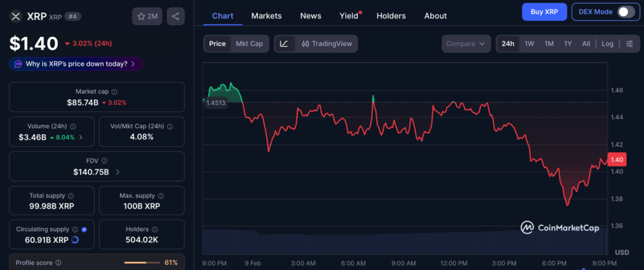The height and width of the screenshot is (270, 644).
Task: Open the Compare dropdown
Action: (x=465, y=44)
